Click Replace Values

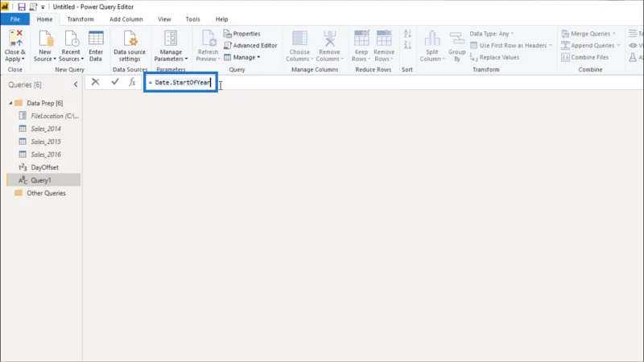tap(494, 57)
